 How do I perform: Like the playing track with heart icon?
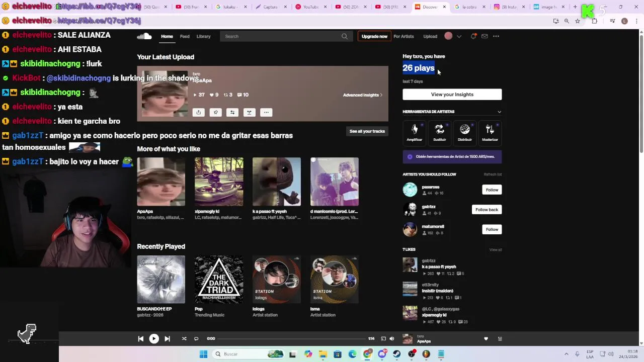pos(486,339)
